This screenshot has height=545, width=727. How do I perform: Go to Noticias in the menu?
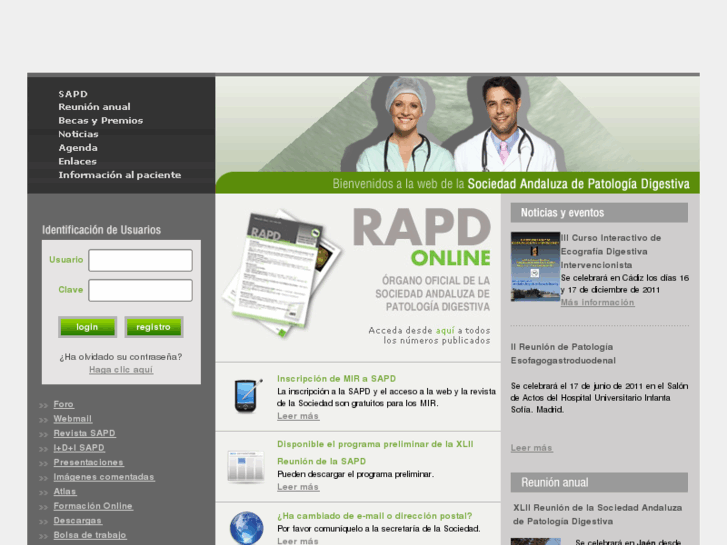78,134
